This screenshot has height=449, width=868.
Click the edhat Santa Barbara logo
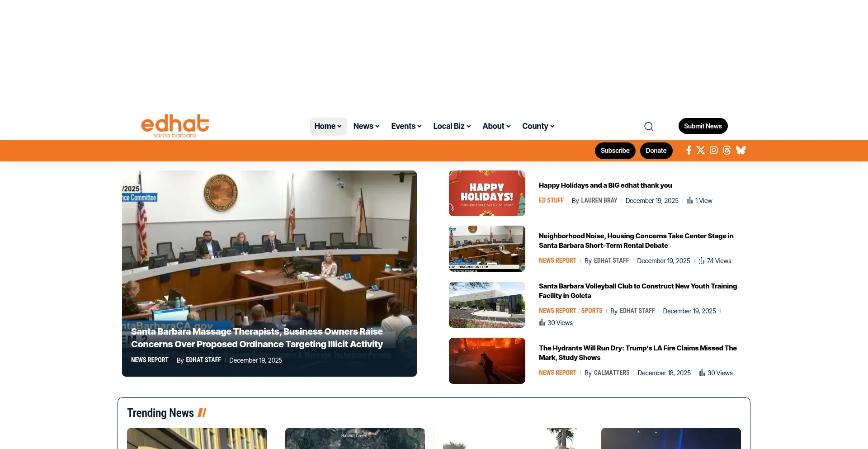[175, 126]
